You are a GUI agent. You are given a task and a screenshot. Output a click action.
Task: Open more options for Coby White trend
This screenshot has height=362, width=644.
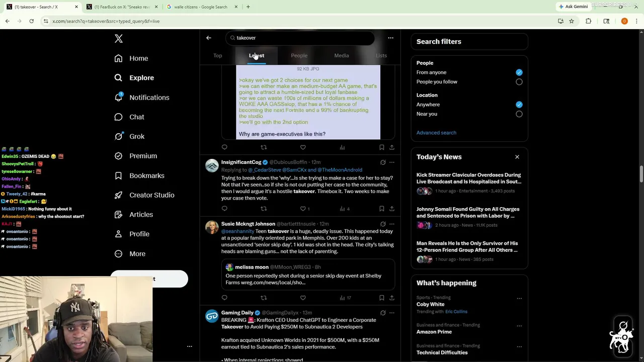[x=519, y=298]
